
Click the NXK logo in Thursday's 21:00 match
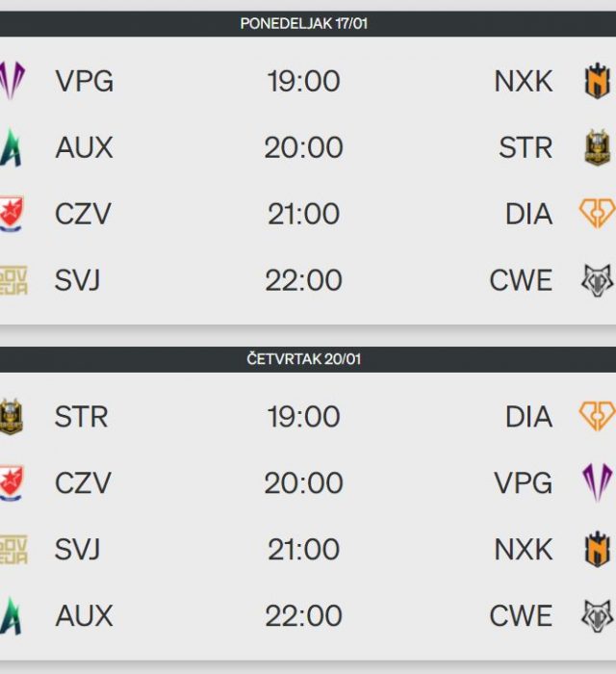pyautogui.click(x=597, y=549)
